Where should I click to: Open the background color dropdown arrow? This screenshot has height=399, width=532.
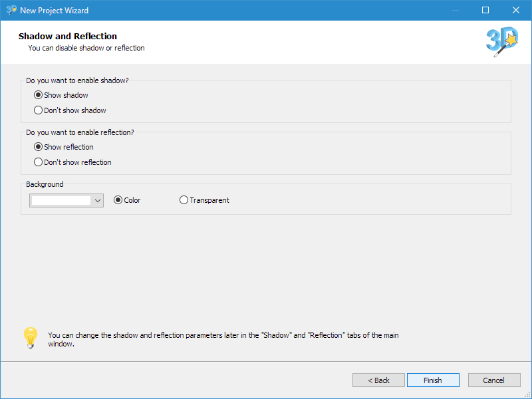[x=98, y=201]
